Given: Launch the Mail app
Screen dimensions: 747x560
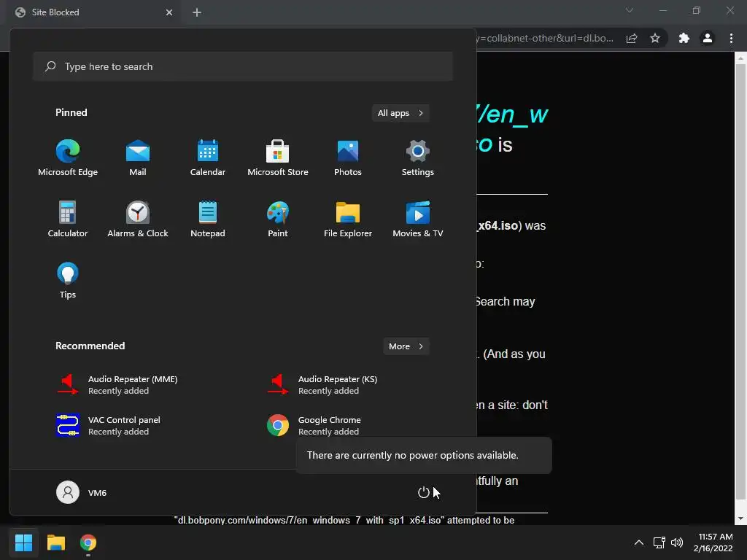Looking at the screenshot, I should coord(138,158).
